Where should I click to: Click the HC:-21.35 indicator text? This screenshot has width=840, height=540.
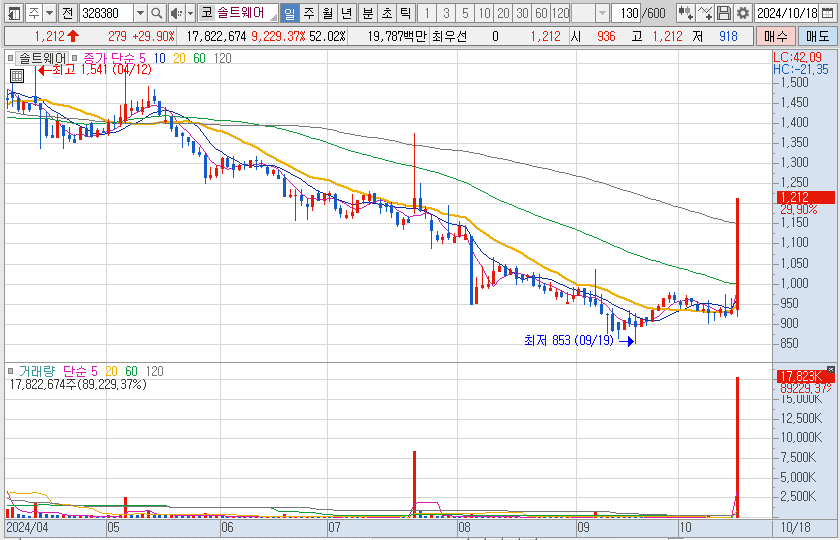coord(801,69)
